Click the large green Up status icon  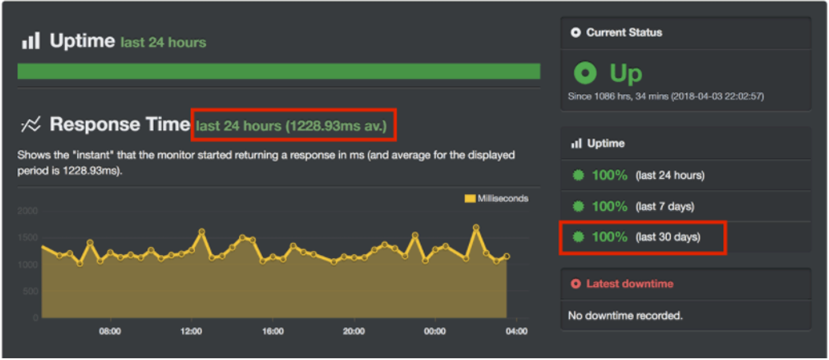[585, 73]
